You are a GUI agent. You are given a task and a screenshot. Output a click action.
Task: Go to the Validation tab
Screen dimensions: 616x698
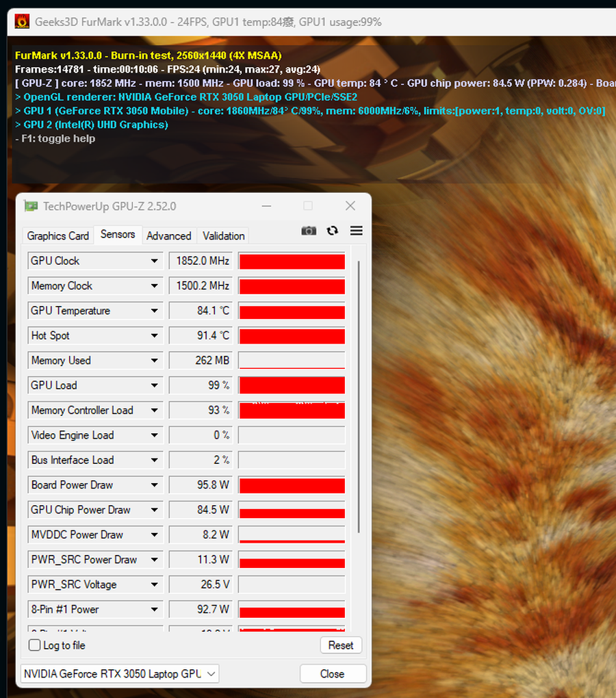pyautogui.click(x=223, y=235)
